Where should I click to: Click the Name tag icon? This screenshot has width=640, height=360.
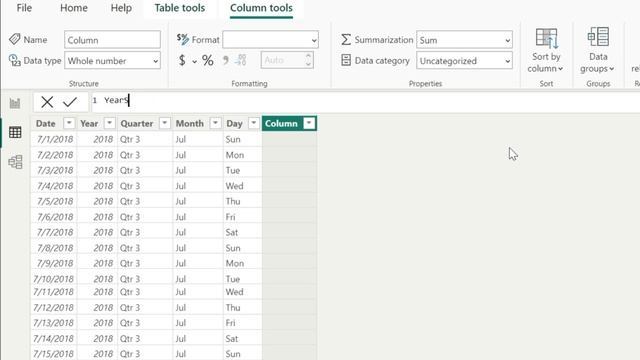tap(15, 39)
